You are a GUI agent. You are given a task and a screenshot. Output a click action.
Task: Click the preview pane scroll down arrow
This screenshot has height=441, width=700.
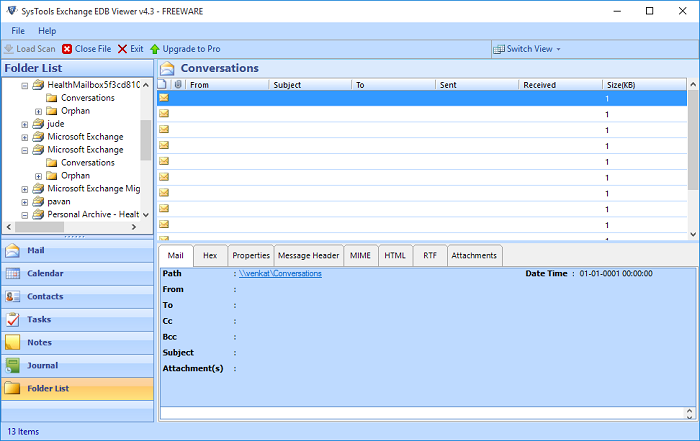click(x=690, y=417)
